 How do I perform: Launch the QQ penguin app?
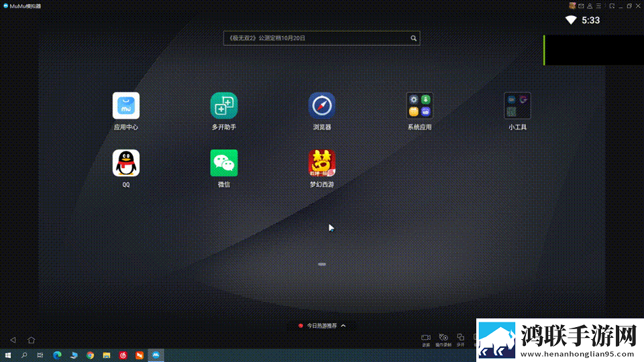pos(125,163)
